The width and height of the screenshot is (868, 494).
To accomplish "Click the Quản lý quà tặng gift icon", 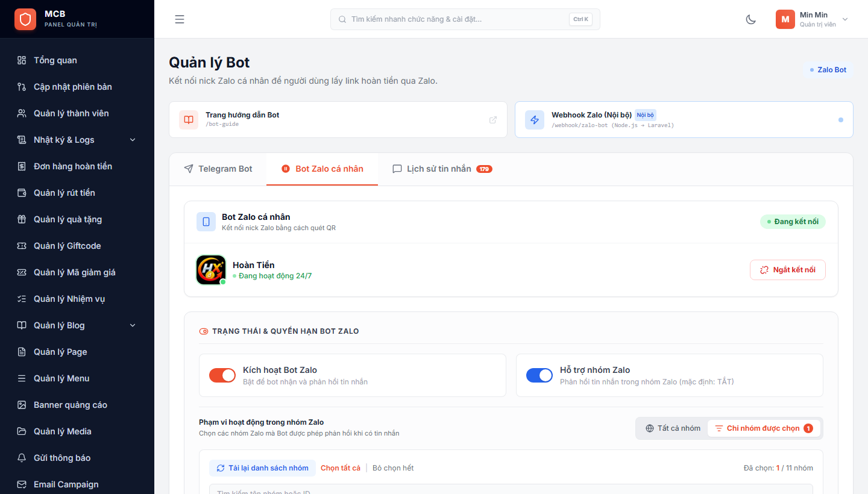I will 22,219.
